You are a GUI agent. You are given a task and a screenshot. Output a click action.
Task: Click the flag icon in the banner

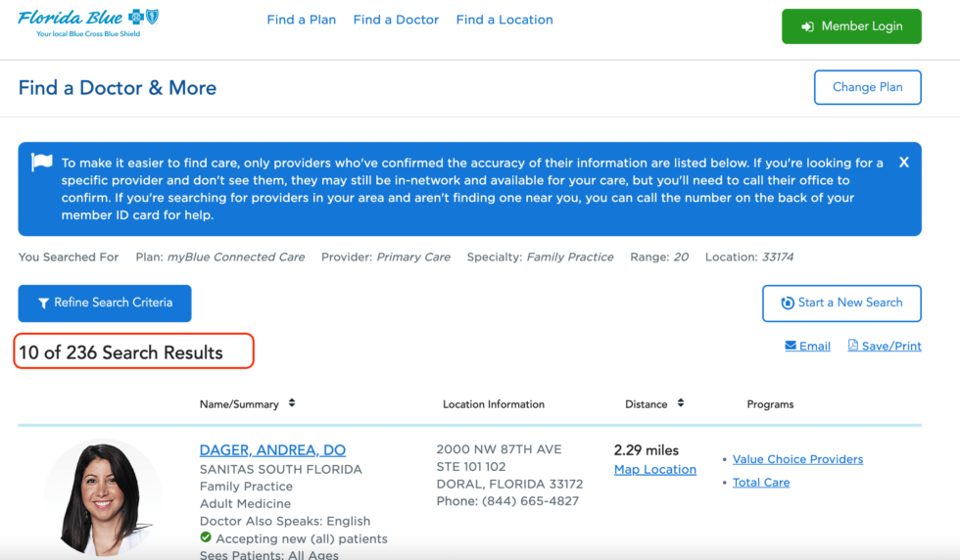pyautogui.click(x=41, y=163)
